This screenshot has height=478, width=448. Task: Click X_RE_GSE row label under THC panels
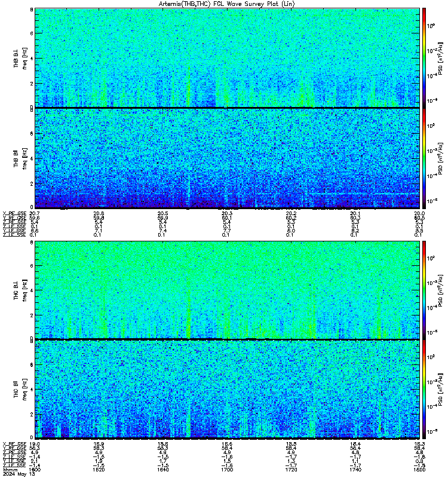(14, 444)
